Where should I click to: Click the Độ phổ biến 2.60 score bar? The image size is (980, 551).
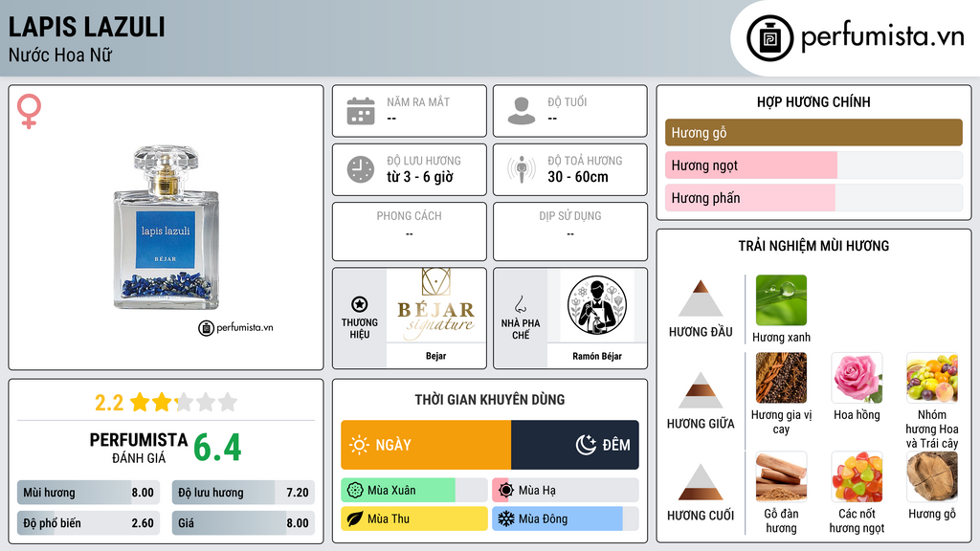[x=88, y=523]
